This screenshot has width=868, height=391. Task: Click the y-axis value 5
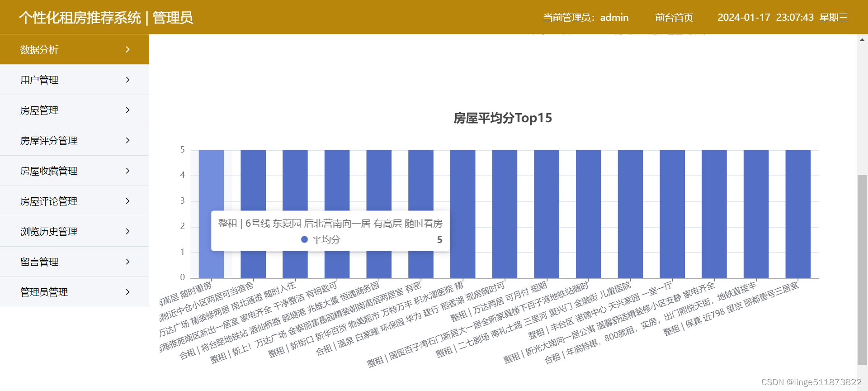183,150
